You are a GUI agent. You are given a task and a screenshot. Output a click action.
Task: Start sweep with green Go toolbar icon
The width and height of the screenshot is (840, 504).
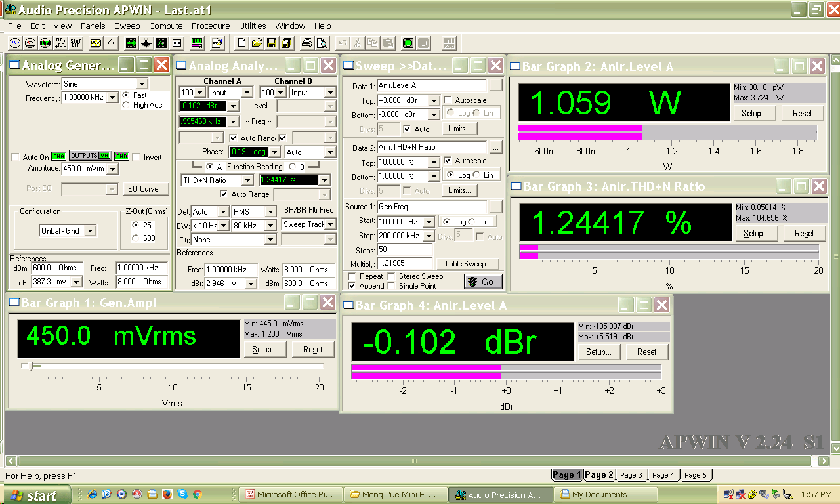[408, 43]
